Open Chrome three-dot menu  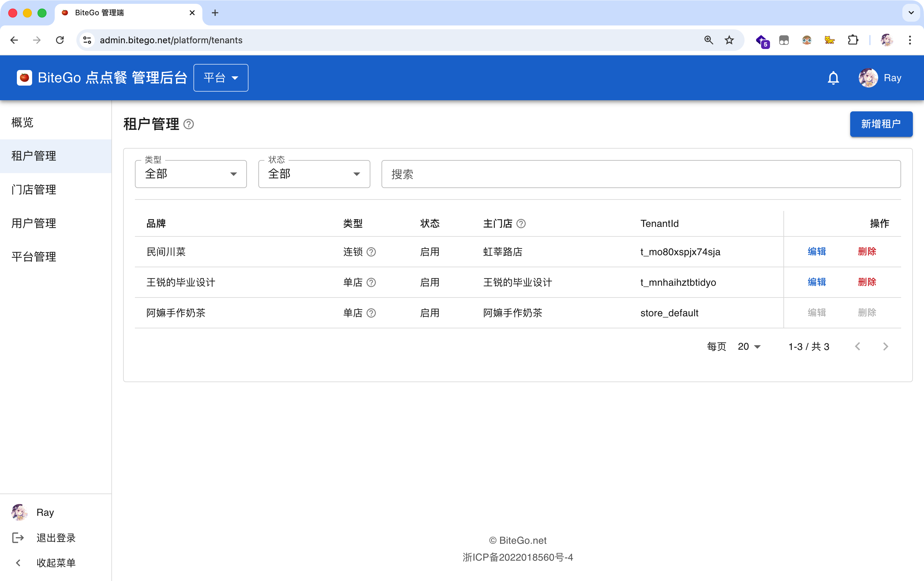coord(910,40)
